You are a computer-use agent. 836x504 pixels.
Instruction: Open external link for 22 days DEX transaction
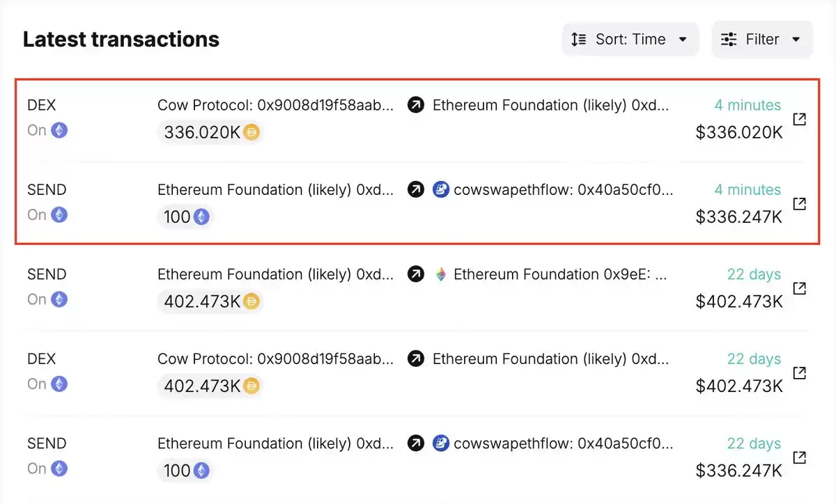pyautogui.click(x=800, y=372)
